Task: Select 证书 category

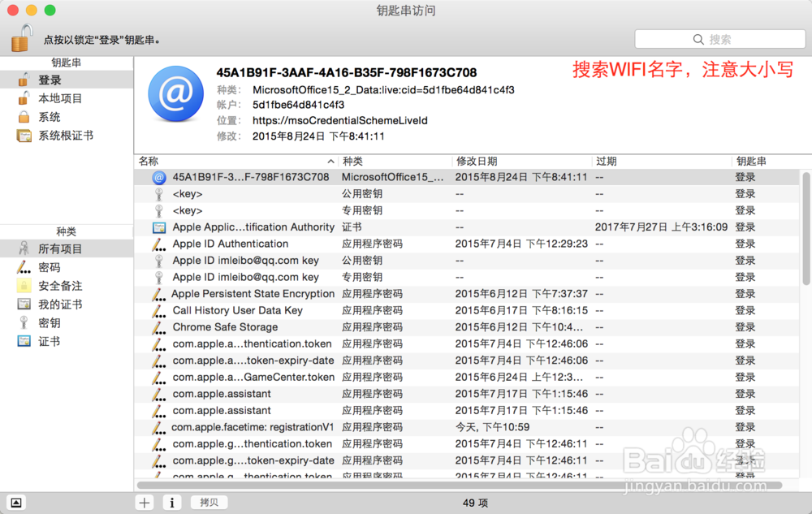Action: [x=67, y=342]
